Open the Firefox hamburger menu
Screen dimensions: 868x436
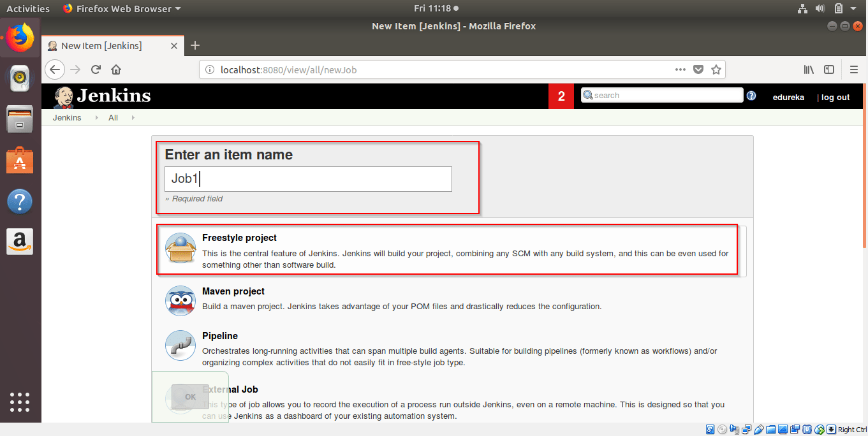coord(853,69)
